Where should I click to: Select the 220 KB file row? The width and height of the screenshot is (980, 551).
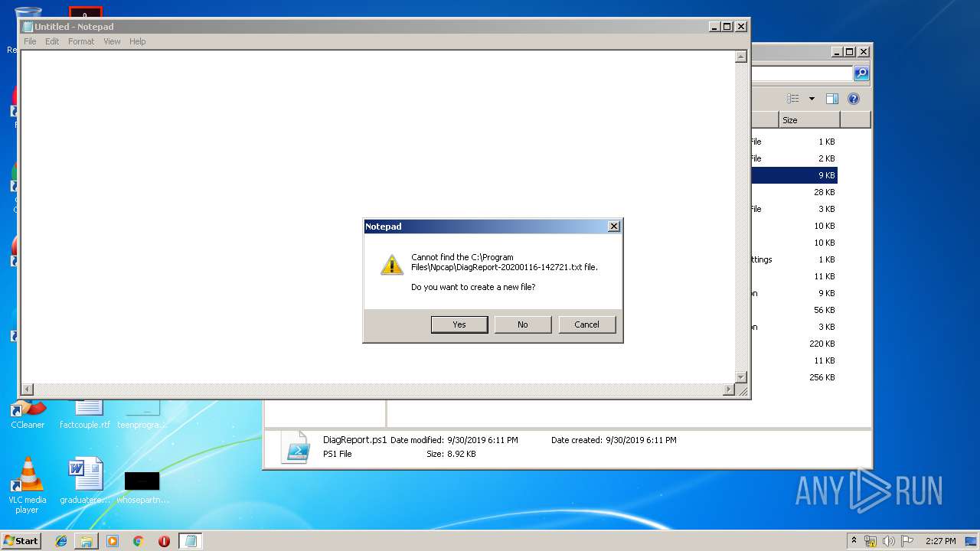click(794, 344)
